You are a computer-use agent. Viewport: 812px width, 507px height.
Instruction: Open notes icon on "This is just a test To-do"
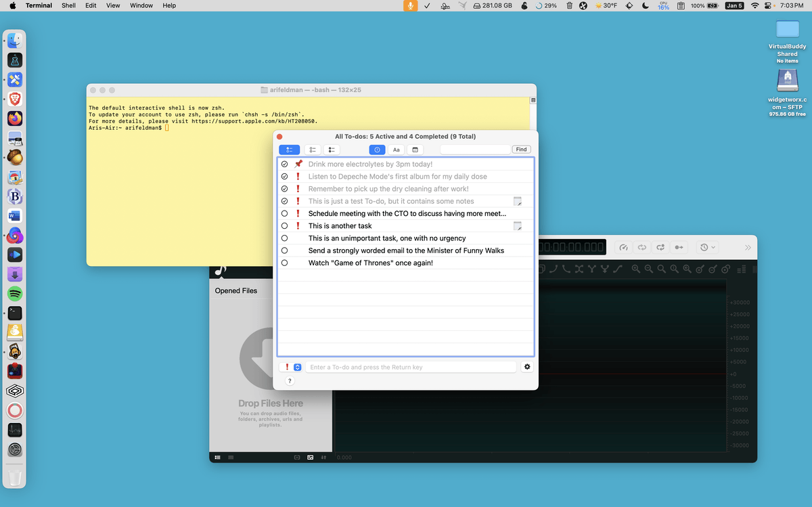click(518, 201)
